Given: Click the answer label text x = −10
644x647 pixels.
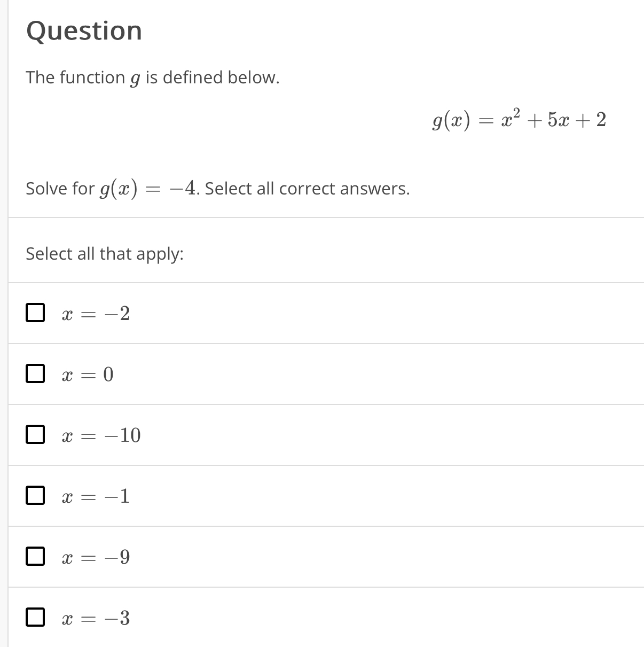Looking at the screenshot, I should 101,435.
